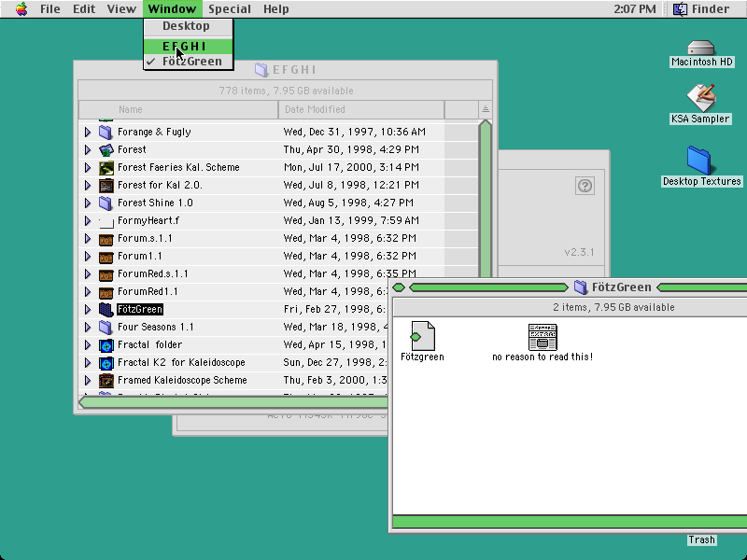This screenshot has height=560, width=747.
Task: Sort the EFGHI list by Name column
Action: tap(178, 109)
